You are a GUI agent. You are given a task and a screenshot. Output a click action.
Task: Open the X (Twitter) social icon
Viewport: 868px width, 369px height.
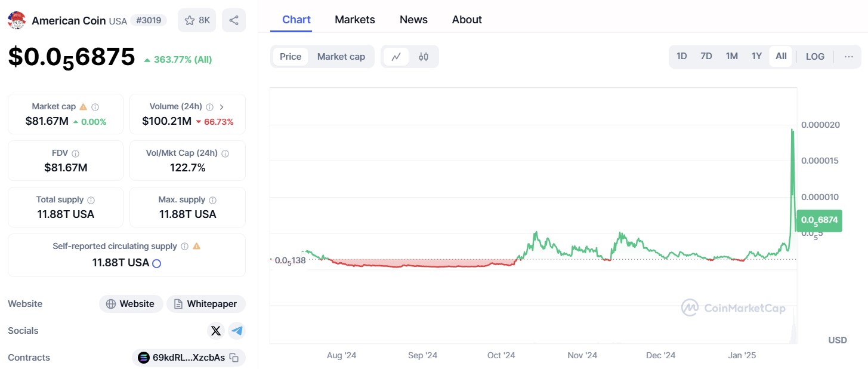point(216,331)
